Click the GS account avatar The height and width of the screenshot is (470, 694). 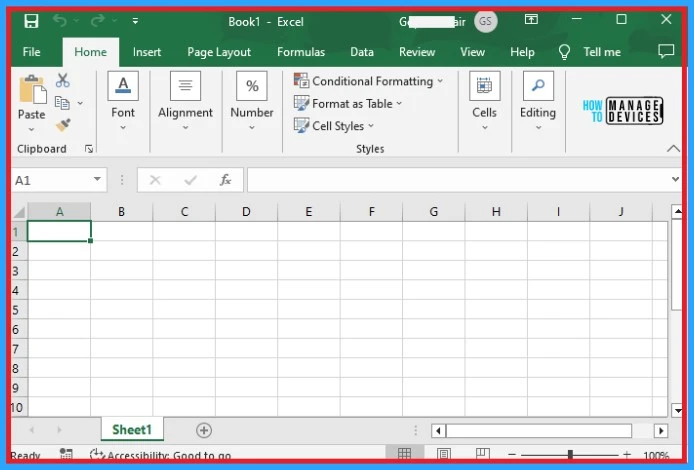[486, 21]
